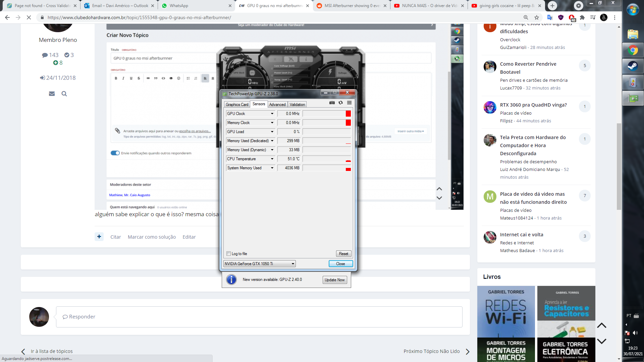Stop the page loading with the X button
Screen dimensions: 644x362
29,17
